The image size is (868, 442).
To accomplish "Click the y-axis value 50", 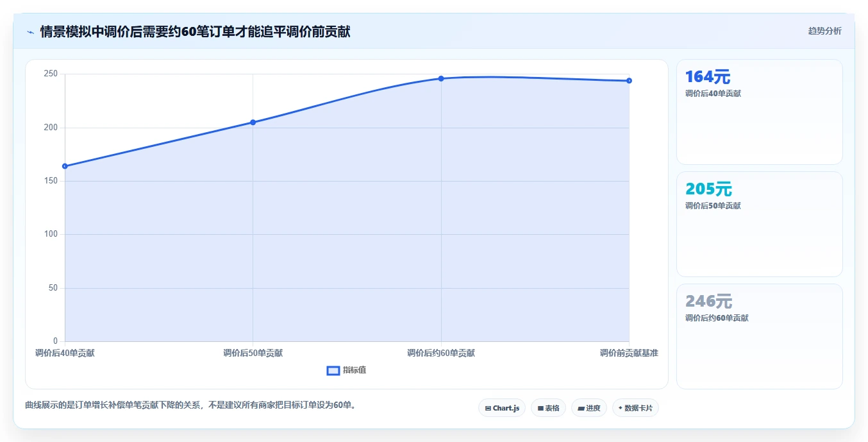I will (53, 287).
